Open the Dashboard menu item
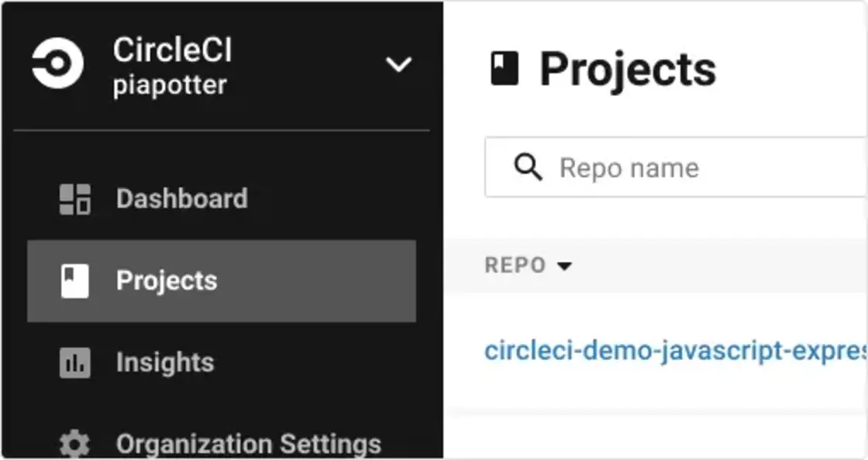The image size is (868, 460). coord(181,199)
